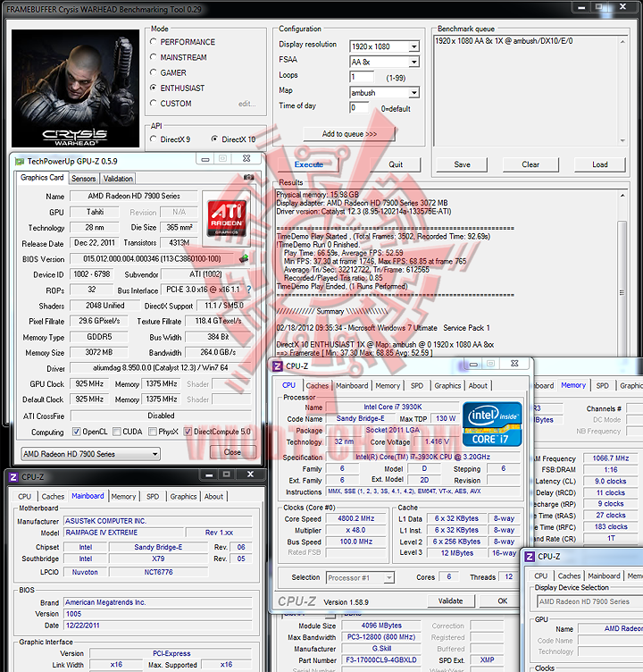Viewport: 643px width, 672px height.
Task: Click the Save queue button
Action: [462, 164]
